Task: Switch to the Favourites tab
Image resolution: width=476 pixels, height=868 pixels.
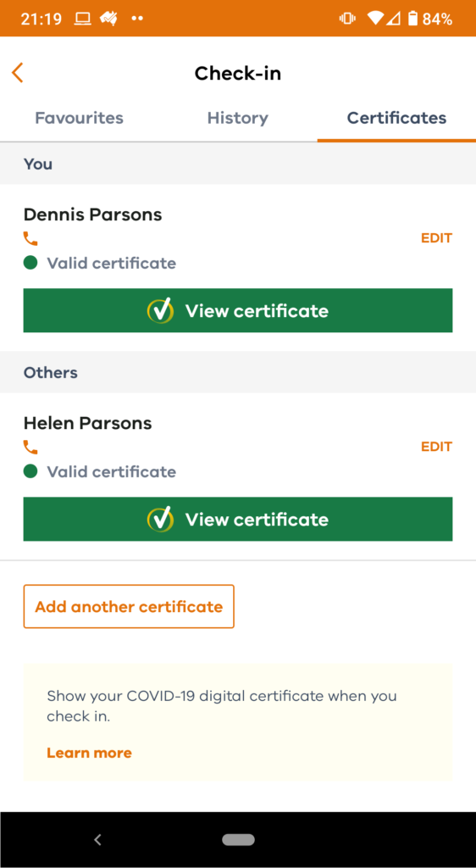Action: click(x=79, y=118)
